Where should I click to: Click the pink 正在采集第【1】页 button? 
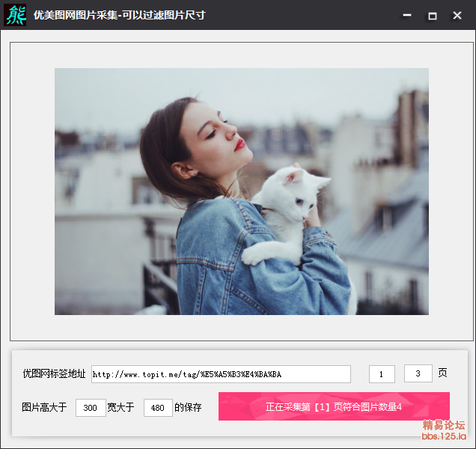tap(334, 406)
